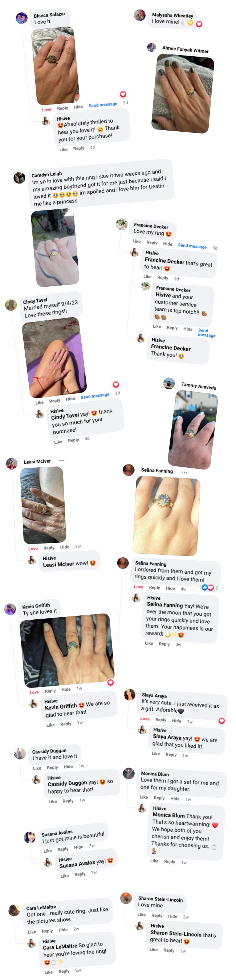Reply to Monica Blum's comment
This screenshot has height=980, width=236.
[x=159, y=797]
